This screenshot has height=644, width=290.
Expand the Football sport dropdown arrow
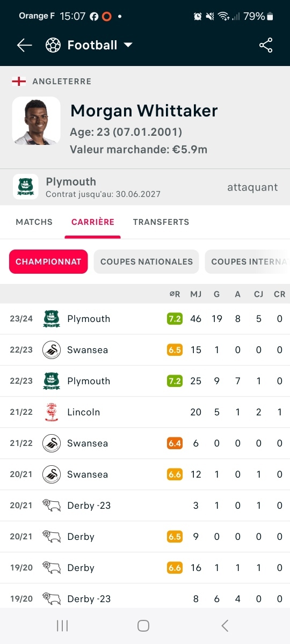coord(128,45)
